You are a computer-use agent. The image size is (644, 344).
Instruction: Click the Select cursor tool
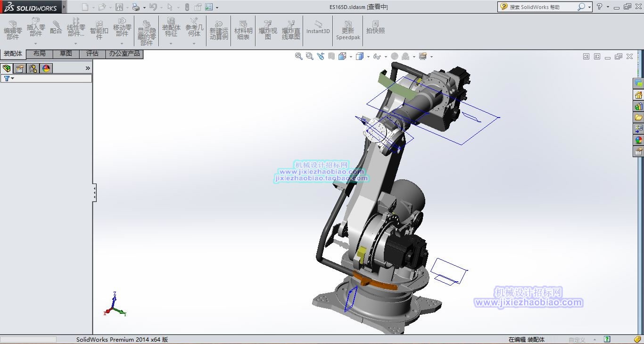[170, 7]
